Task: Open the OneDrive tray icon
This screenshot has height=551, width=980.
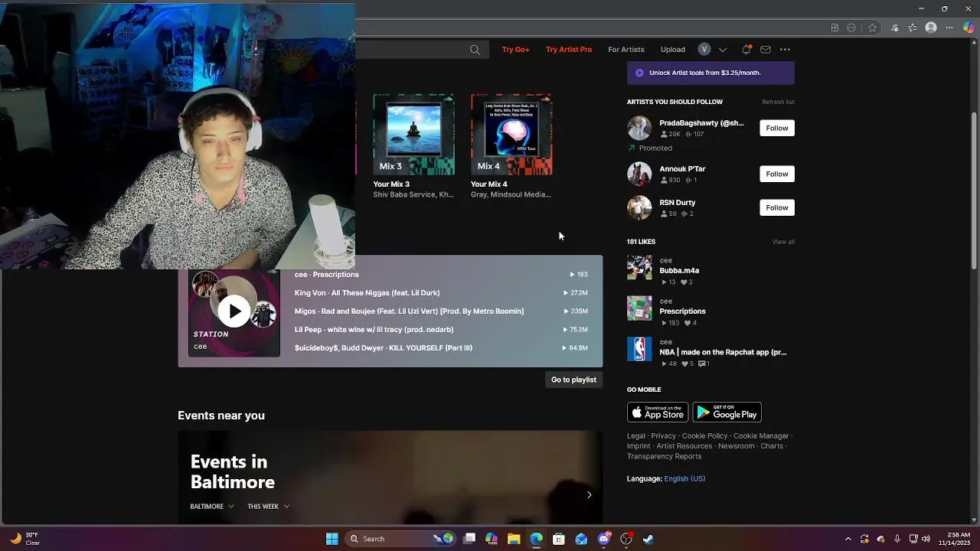Action: 880,539
